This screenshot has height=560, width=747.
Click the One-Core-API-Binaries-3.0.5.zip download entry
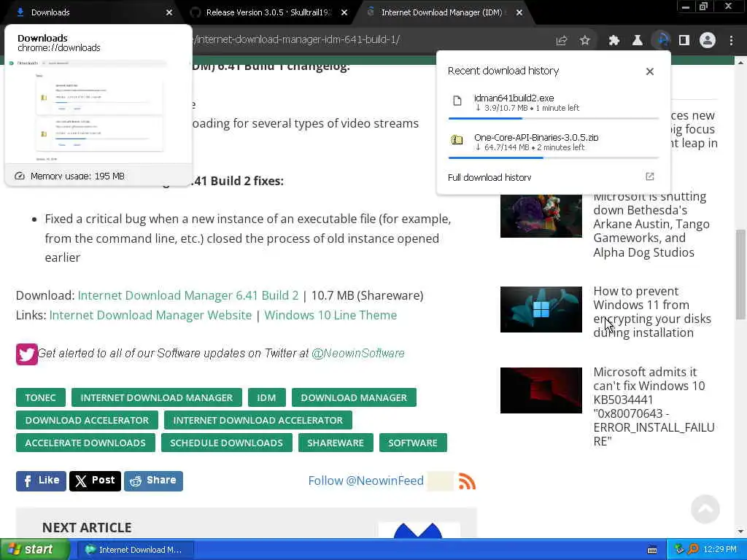pyautogui.click(x=553, y=142)
